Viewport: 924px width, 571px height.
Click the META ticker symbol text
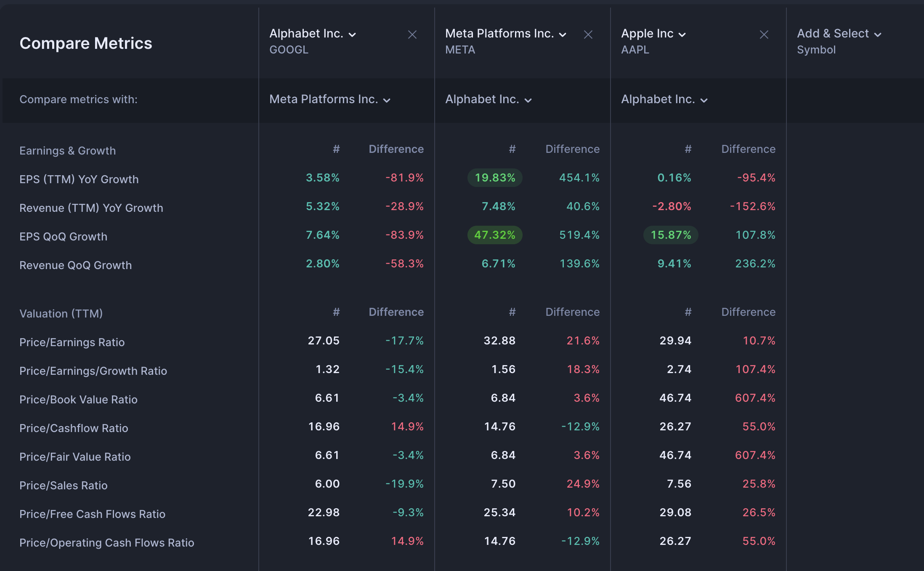click(x=460, y=50)
